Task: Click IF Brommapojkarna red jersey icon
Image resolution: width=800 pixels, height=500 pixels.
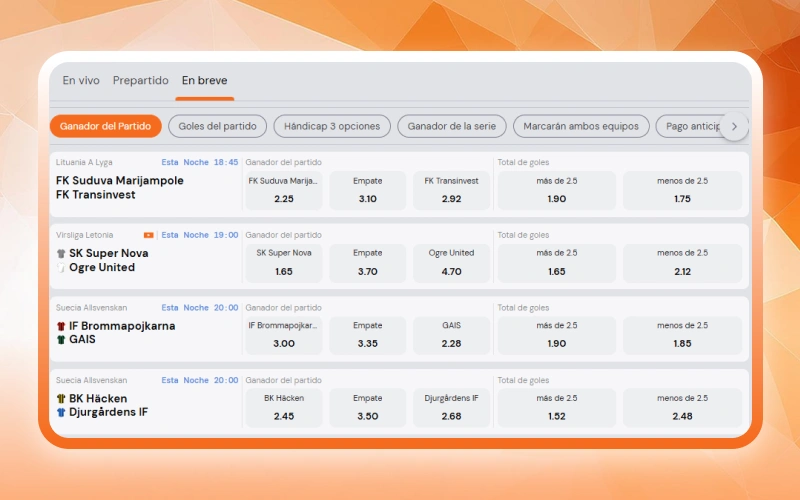Action: click(x=61, y=326)
